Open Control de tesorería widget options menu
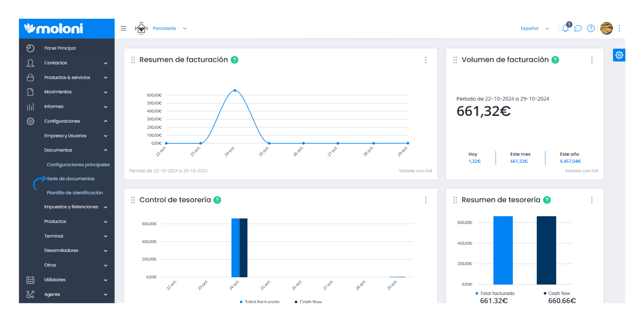 coord(426,200)
